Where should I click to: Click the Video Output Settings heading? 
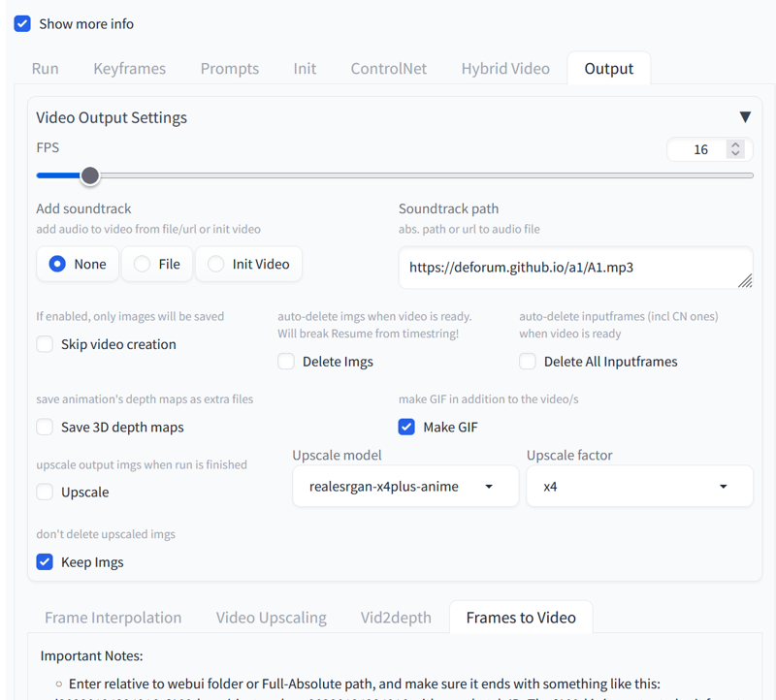(112, 117)
